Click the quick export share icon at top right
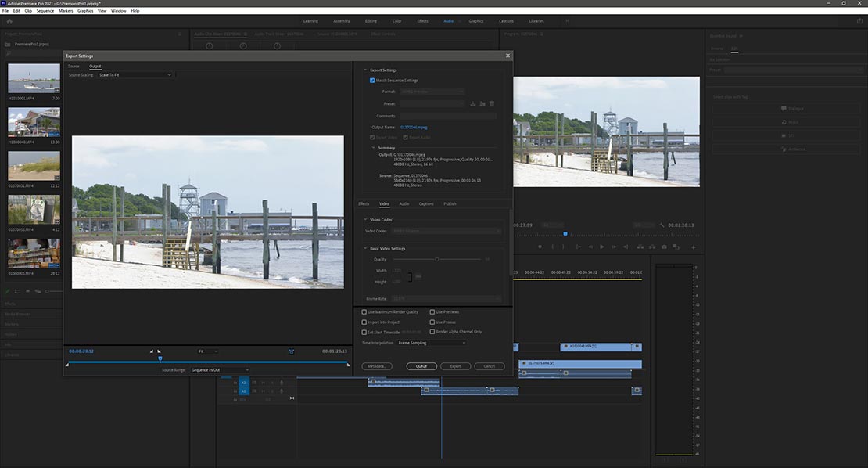This screenshot has height=468, width=868. (x=859, y=21)
